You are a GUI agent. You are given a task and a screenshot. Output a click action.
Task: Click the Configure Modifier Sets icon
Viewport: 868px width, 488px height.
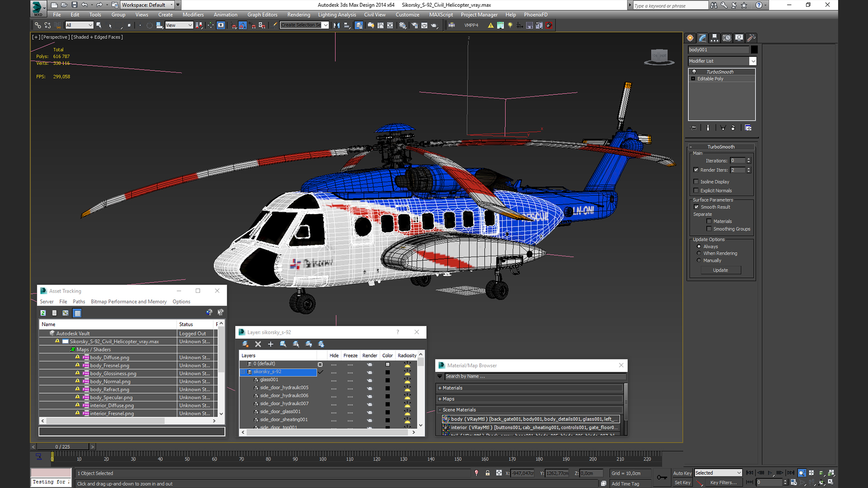click(x=748, y=128)
